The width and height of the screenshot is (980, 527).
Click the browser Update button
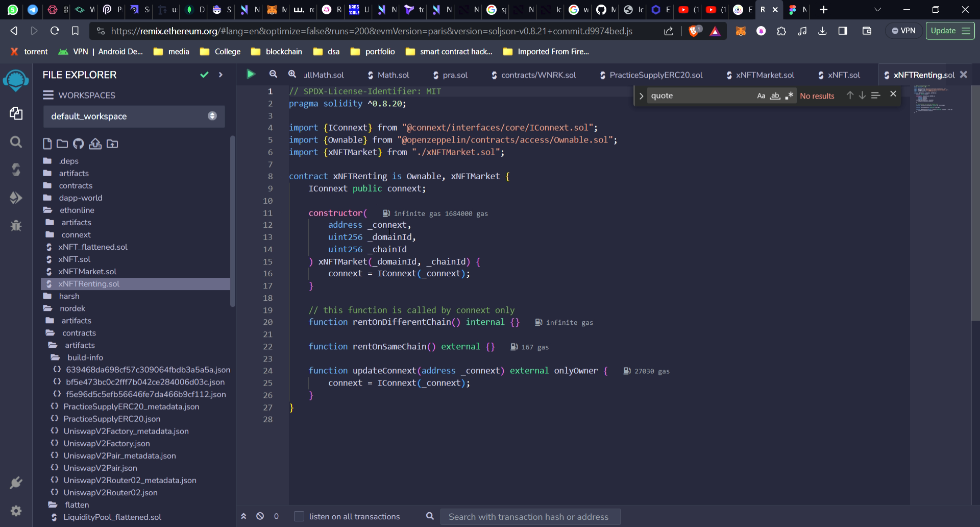(x=950, y=31)
